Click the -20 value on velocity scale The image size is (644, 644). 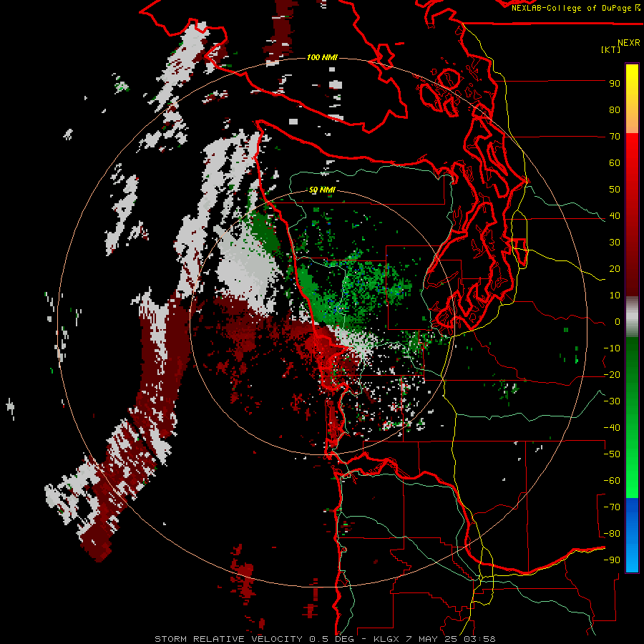612,375
